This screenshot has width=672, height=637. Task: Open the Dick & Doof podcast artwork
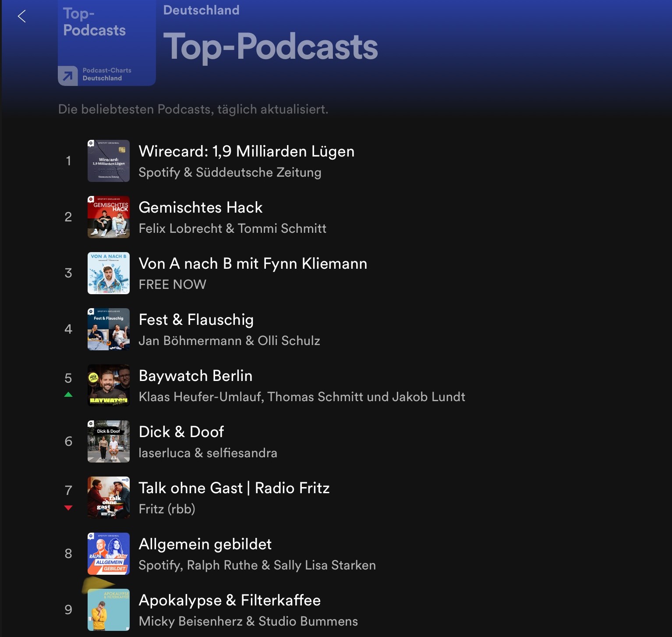[108, 441]
